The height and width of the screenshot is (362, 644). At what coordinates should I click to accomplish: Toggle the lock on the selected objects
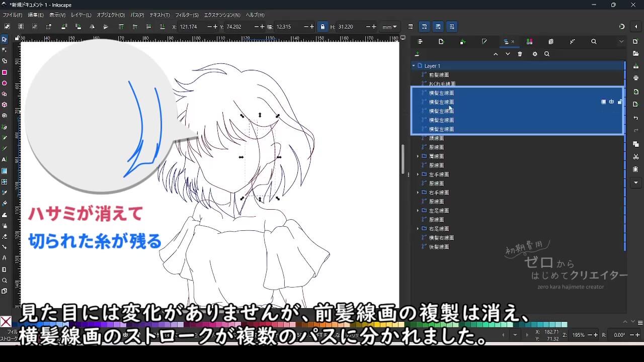pos(619,102)
